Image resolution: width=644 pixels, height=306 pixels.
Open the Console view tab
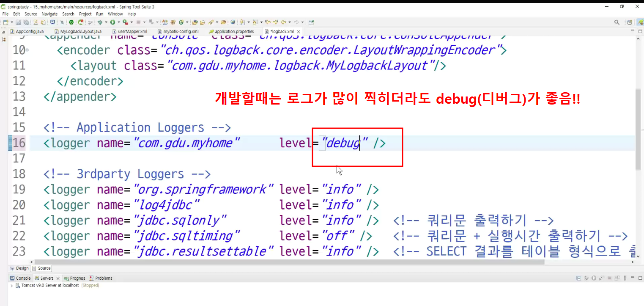pos(20,278)
